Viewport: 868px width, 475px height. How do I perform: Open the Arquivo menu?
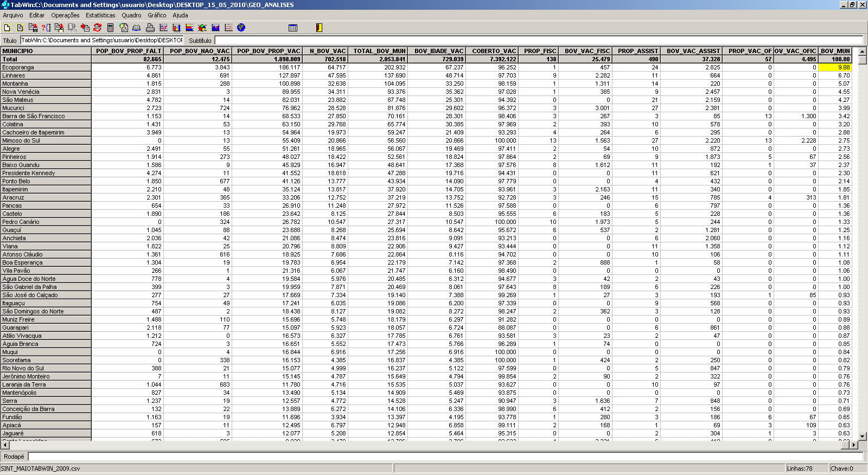pyautogui.click(x=13, y=15)
